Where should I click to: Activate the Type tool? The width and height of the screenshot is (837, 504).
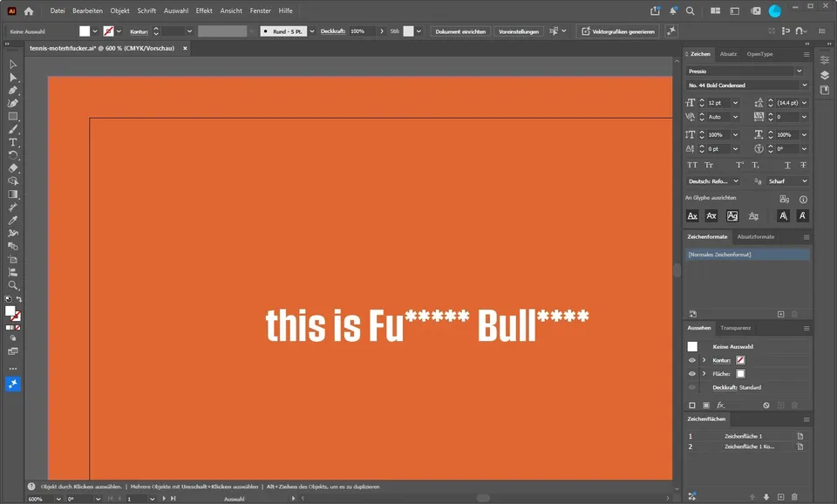pos(13,142)
